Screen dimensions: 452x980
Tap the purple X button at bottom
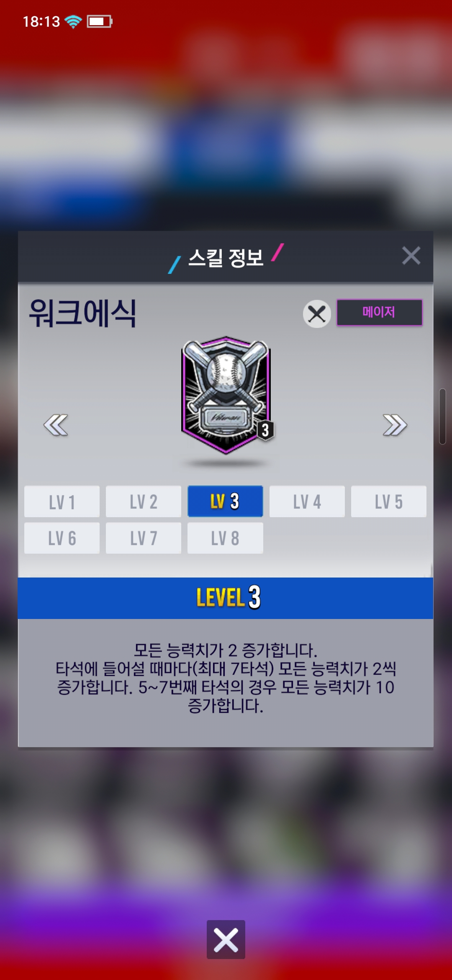[x=226, y=939]
